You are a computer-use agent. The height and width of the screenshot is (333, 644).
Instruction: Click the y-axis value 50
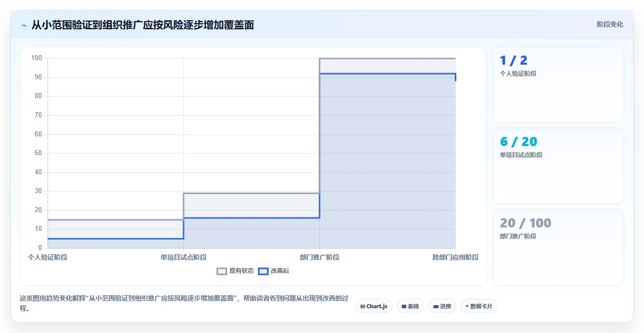(38, 153)
